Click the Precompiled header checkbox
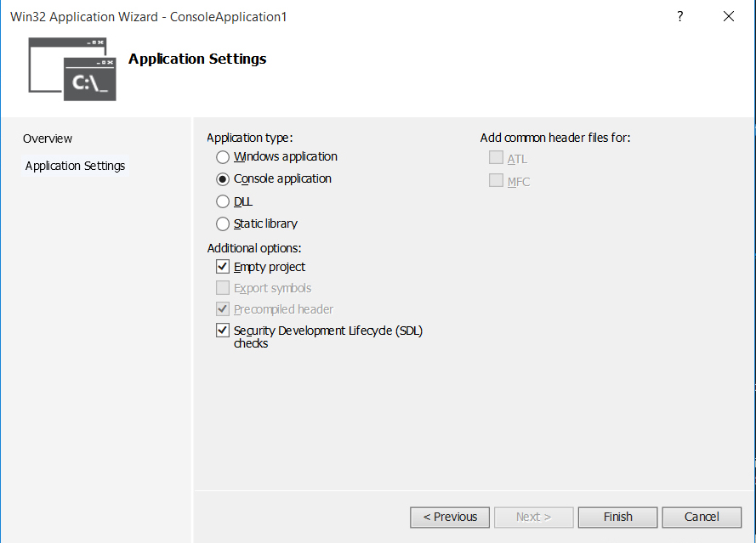756x543 pixels. pos(222,308)
